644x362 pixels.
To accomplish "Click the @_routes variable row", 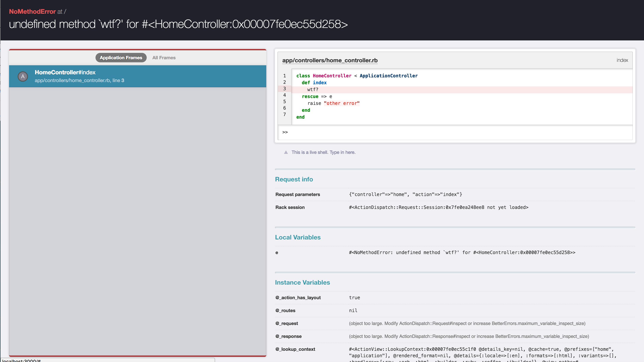I will (455, 311).
